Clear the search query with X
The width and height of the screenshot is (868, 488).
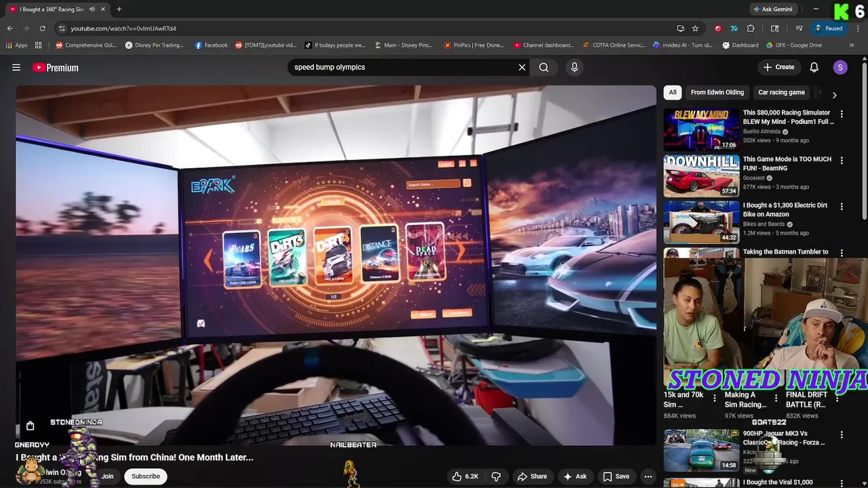tap(522, 67)
